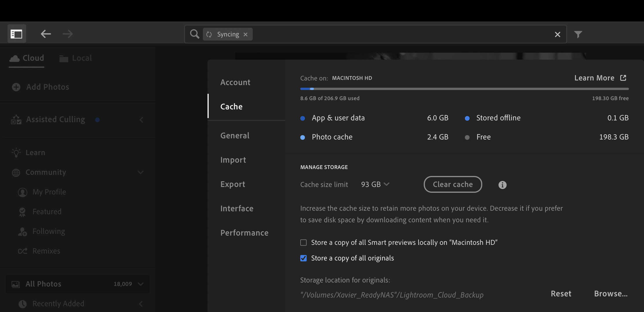Click Browse for originals storage location
Viewport: 644px width, 312px height.
tap(611, 294)
